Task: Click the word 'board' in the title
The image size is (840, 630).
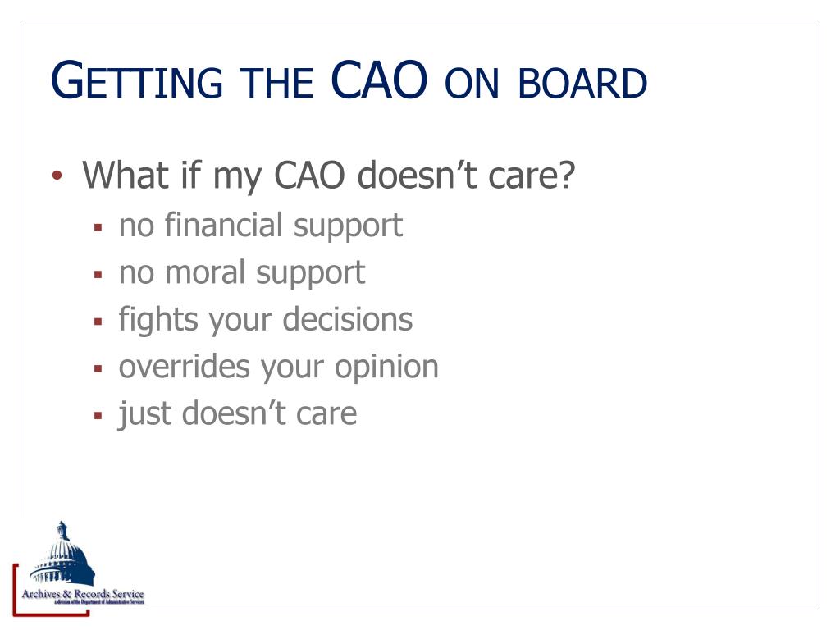Action: click(x=583, y=83)
